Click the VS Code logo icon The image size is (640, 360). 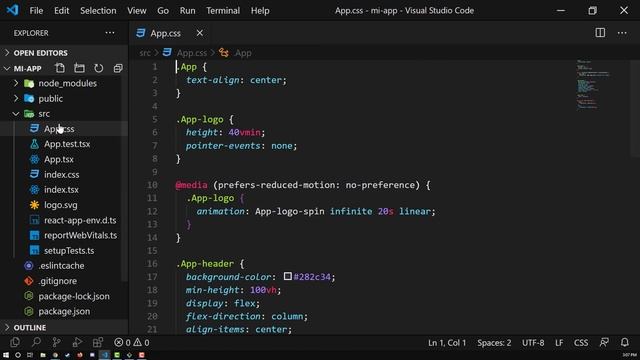(x=12, y=10)
